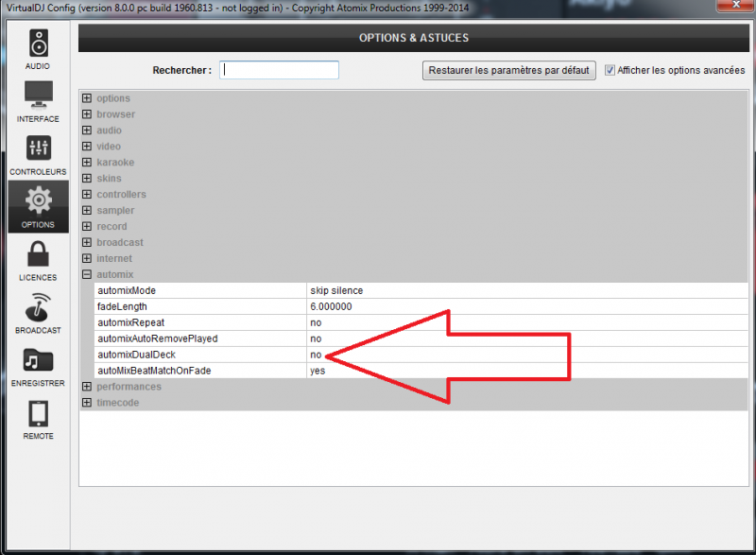The height and width of the screenshot is (555, 756).
Task: Expand the options category
Action: point(87,98)
